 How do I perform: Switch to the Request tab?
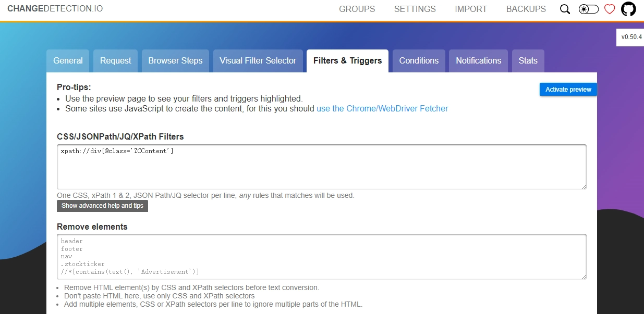[x=115, y=61]
